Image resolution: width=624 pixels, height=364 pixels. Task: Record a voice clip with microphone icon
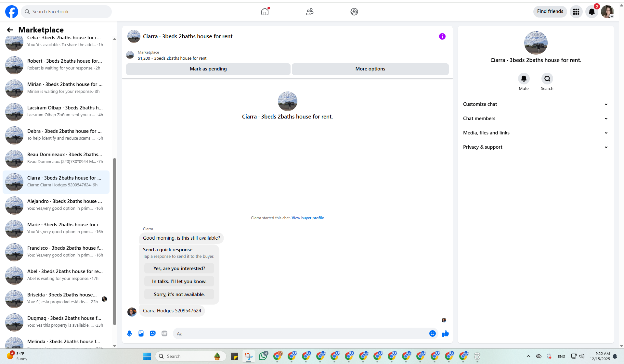pos(129,333)
